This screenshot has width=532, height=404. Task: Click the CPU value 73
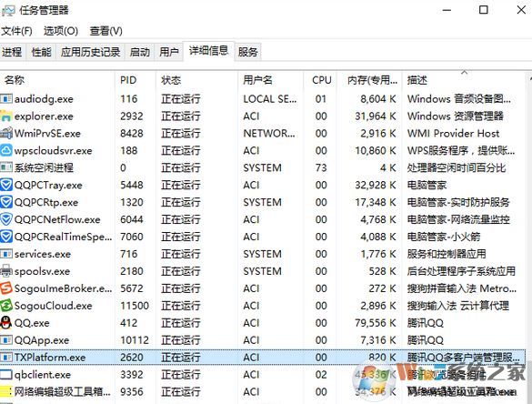pyautogui.click(x=321, y=168)
